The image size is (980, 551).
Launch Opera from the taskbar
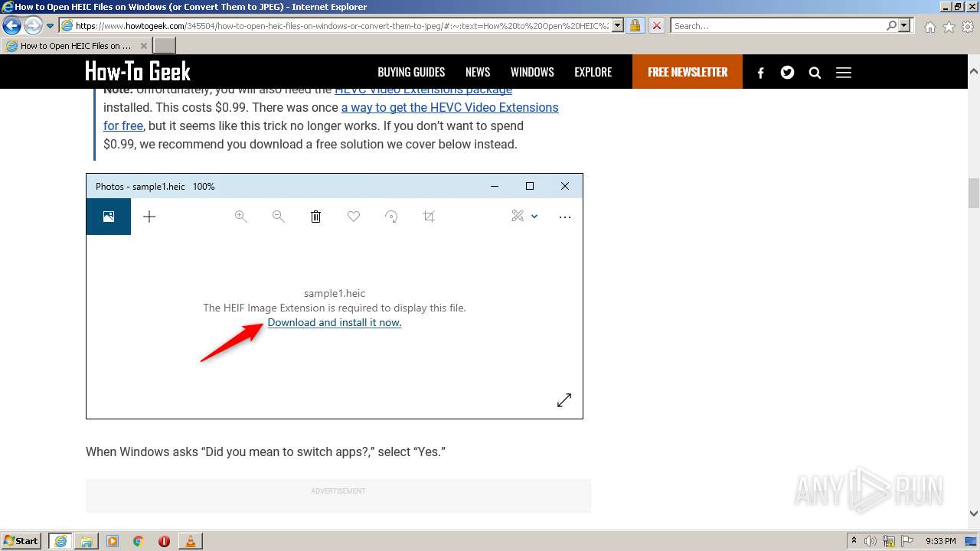click(x=164, y=541)
